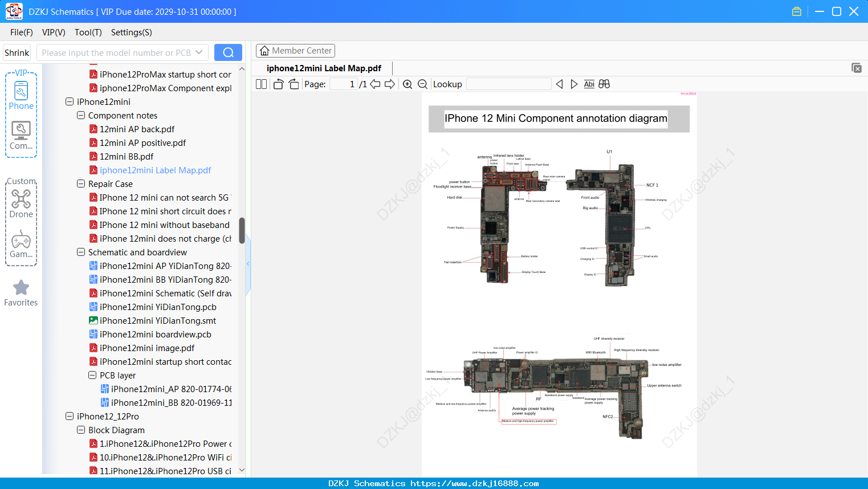Collapse the iPhone12_12Pro tree node
The image size is (868, 489).
[x=70, y=416]
